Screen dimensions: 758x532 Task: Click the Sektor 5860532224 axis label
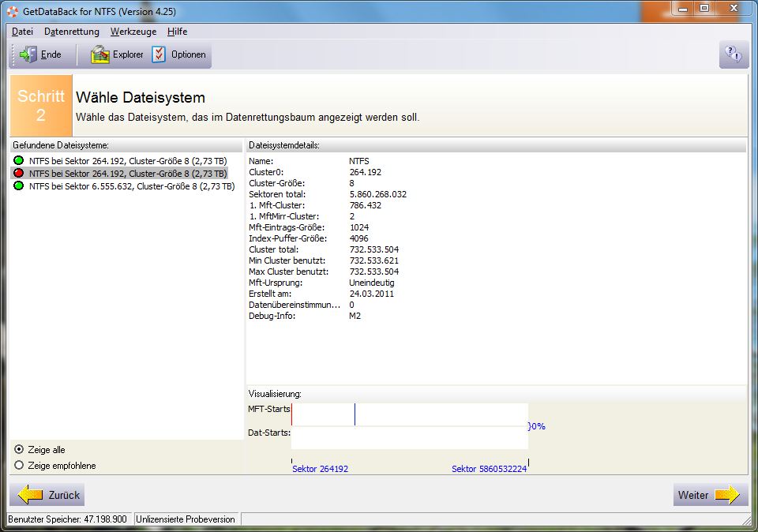[x=490, y=469]
